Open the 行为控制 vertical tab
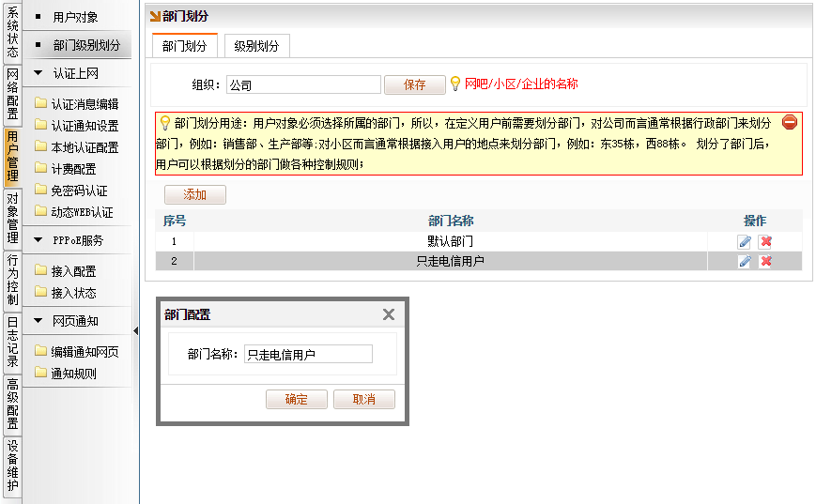The image size is (816, 504). (x=12, y=280)
